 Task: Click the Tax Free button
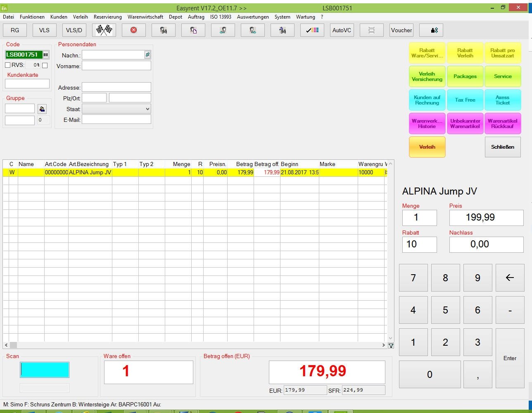pyautogui.click(x=465, y=100)
